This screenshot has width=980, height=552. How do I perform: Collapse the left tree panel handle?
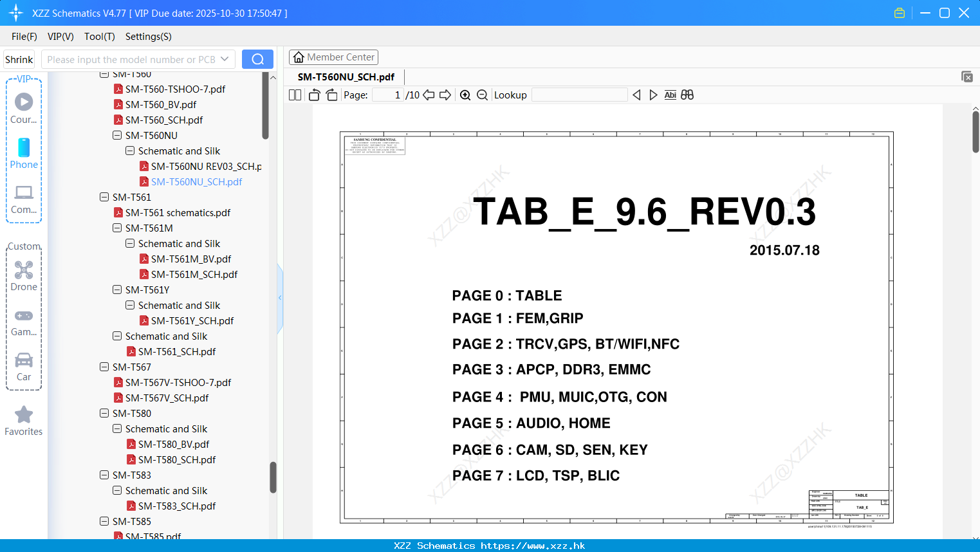point(280,297)
